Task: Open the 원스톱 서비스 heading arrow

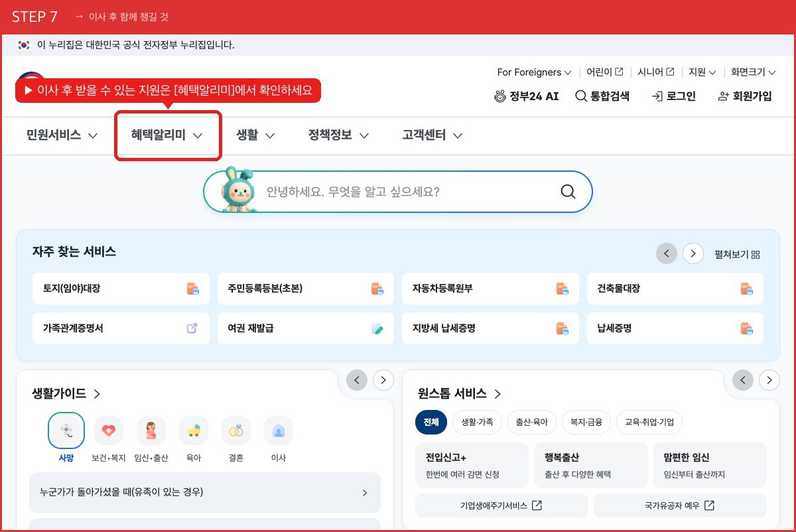Action: pyautogui.click(x=497, y=394)
